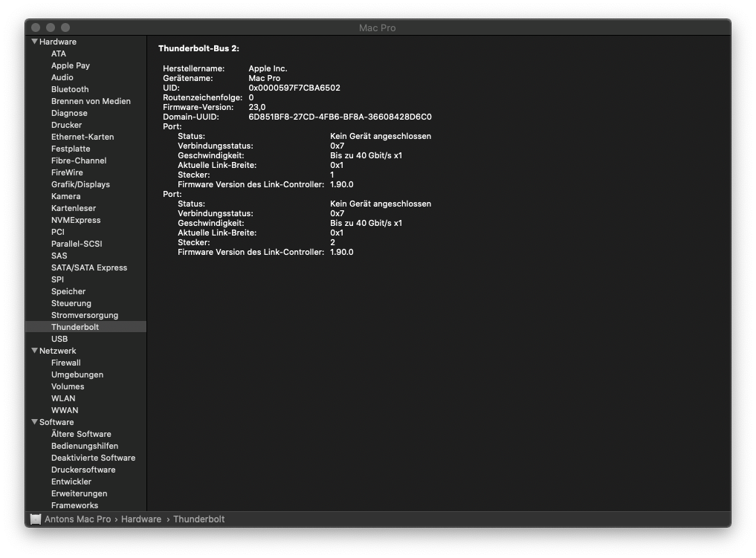Screen dimensions: 756x558
Task: Select Fibre-Channel in the sidebar
Action: coord(79,160)
